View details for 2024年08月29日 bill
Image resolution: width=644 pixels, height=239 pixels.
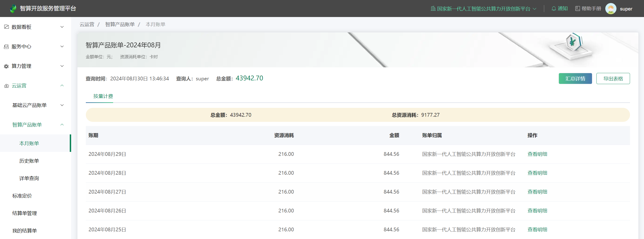pyautogui.click(x=537, y=154)
